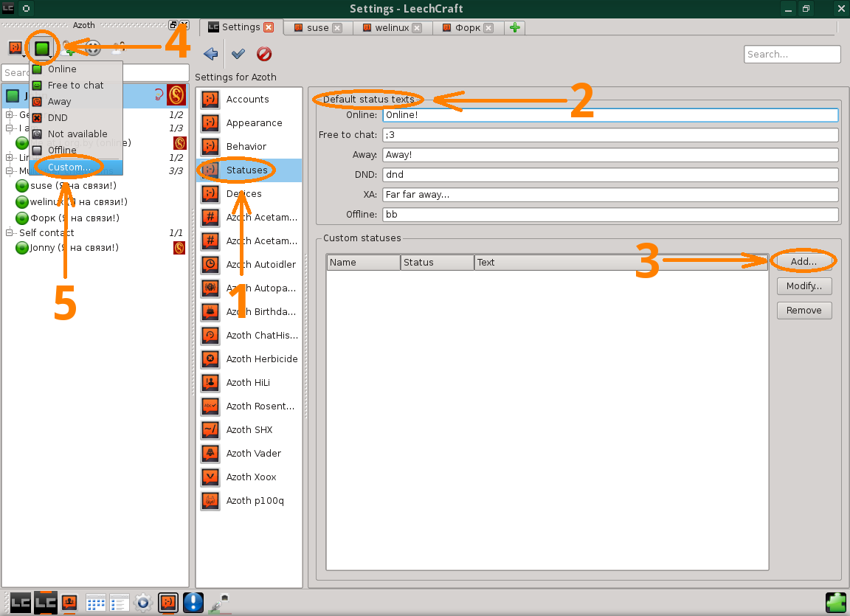
Task: Apply settings with the checkmark icon
Action: click(238, 54)
